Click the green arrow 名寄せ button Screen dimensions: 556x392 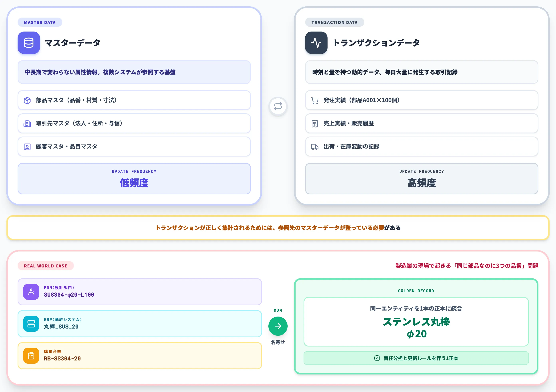coord(278,326)
